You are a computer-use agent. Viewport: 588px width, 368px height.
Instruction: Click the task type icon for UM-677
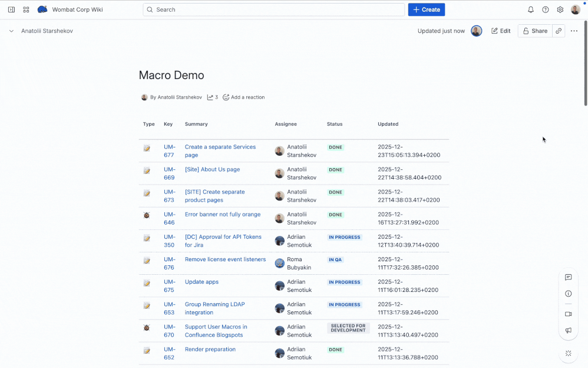[147, 149]
